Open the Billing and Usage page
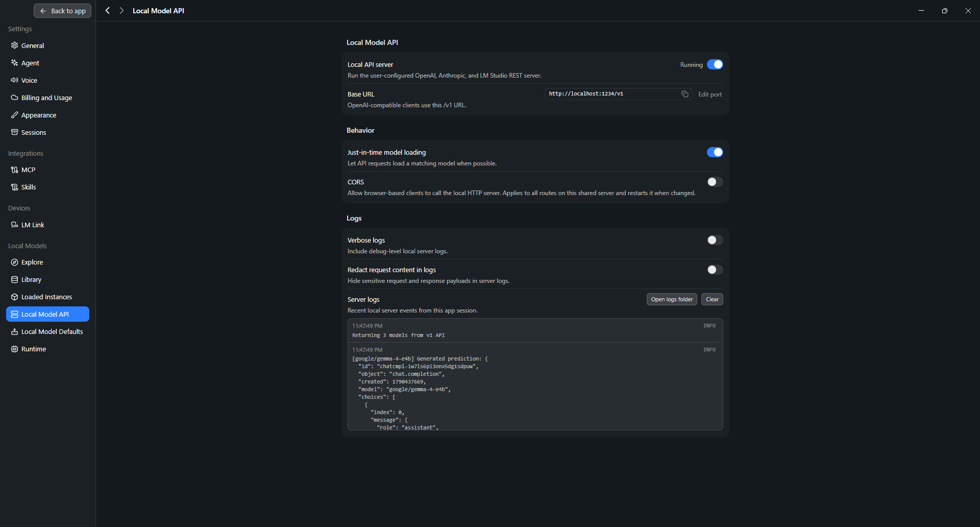This screenshot has width=980, height=527. click(47, 98)
